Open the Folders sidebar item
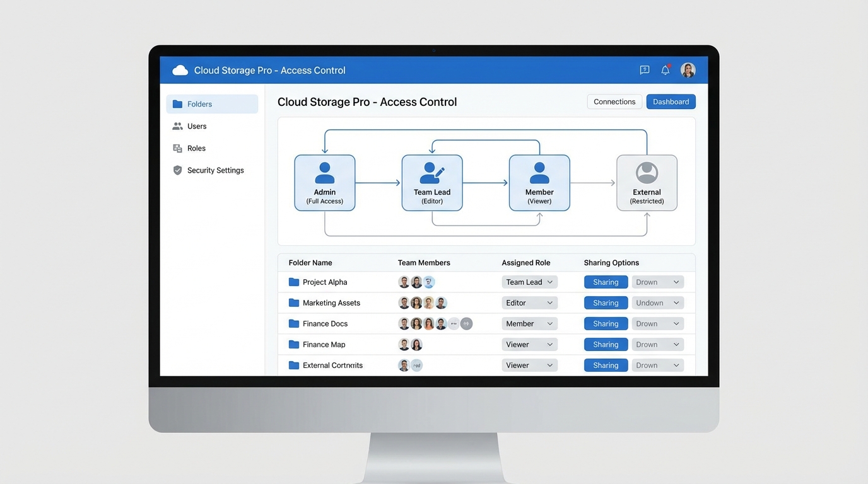The width and height of the screenshot is (868, 484). tap(212, 104)
